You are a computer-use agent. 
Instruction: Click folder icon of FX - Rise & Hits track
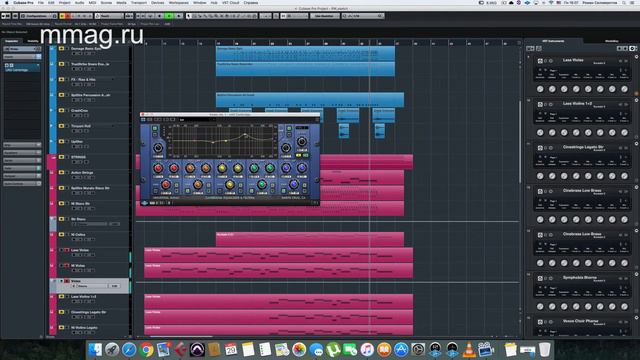[62, 80]
